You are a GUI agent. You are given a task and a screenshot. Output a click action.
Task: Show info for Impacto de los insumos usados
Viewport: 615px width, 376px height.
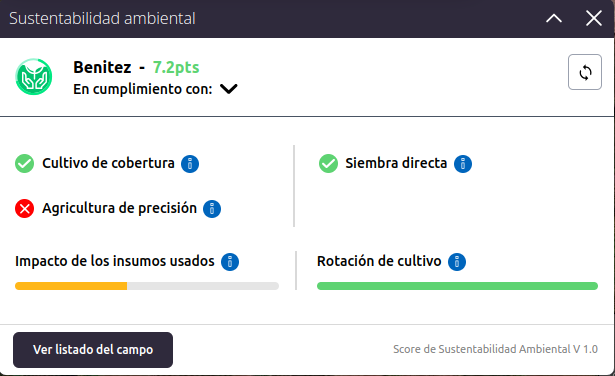point(230,262)
